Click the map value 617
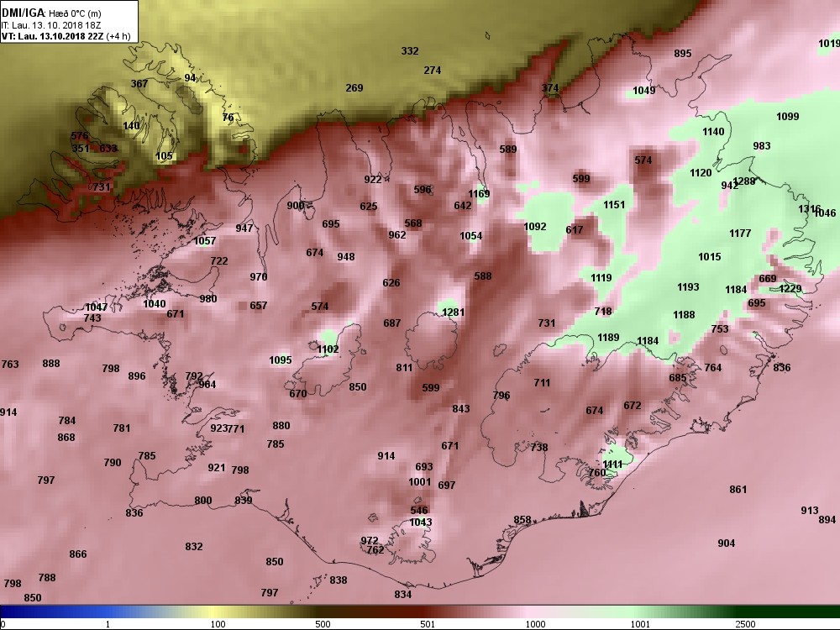 pos(575,230)
